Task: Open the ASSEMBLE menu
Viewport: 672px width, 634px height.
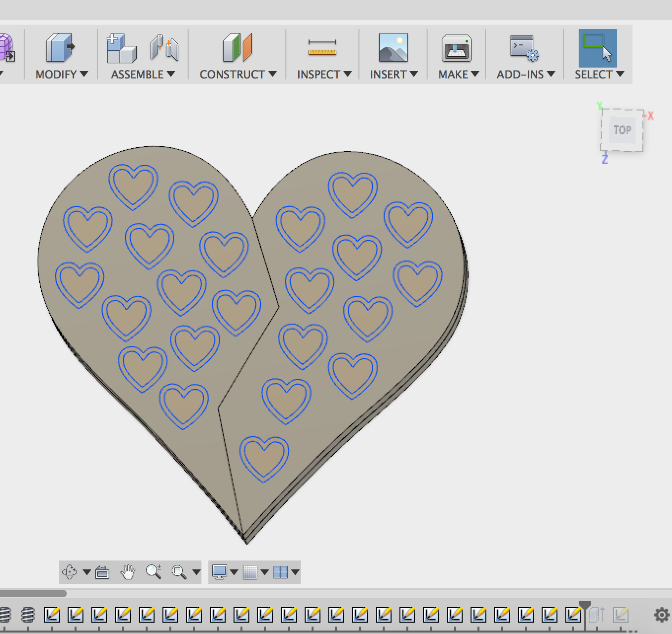Action: point(143,75)
